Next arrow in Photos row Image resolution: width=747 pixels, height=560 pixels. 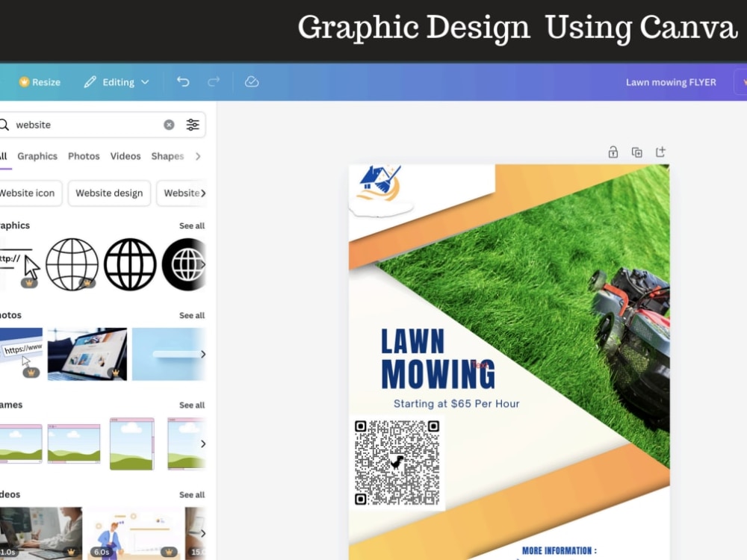coord(203,354)
